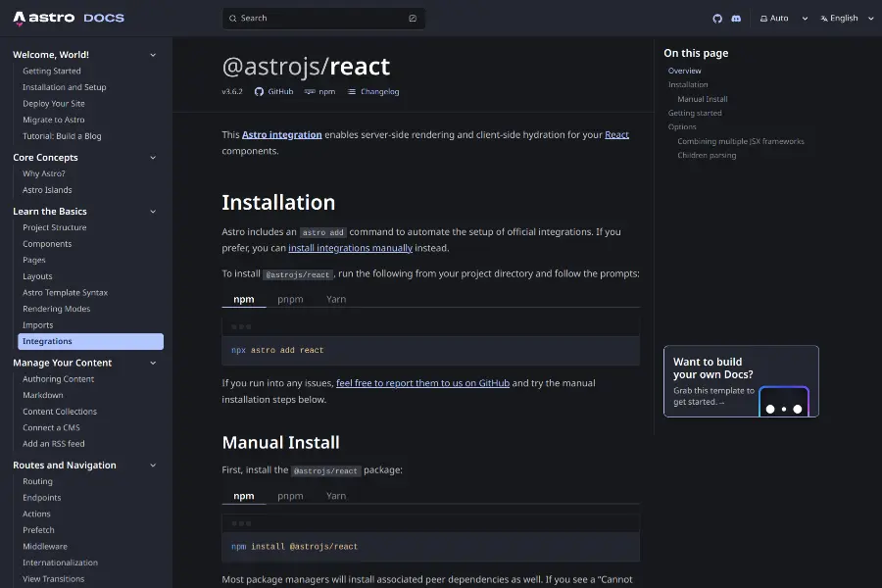Jump to Getting started in page outline
Image resolution: width=882 pixels, height=588 pixels.
[x=695, y=113]
